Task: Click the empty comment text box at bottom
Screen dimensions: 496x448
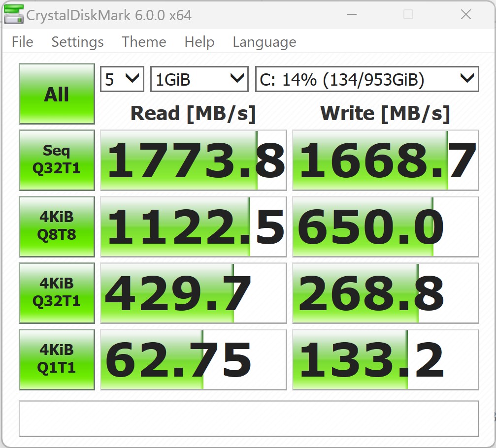Action: [x=249, y=418]
